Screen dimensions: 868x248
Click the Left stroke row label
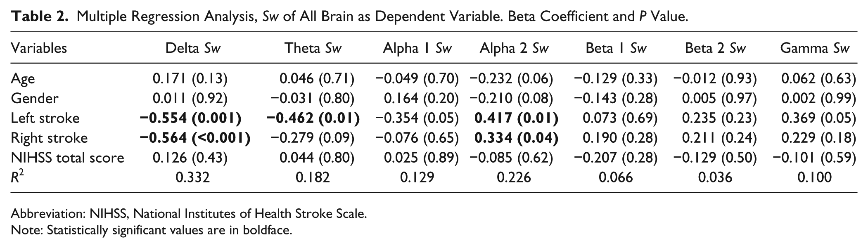(x=45, y=118)
